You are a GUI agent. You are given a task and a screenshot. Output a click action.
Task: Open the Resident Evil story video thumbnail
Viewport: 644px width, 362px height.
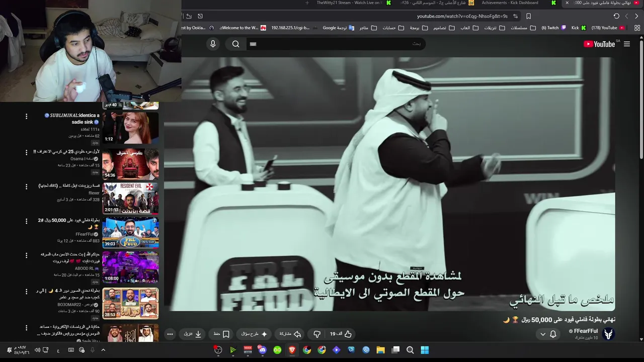point(130,199)
